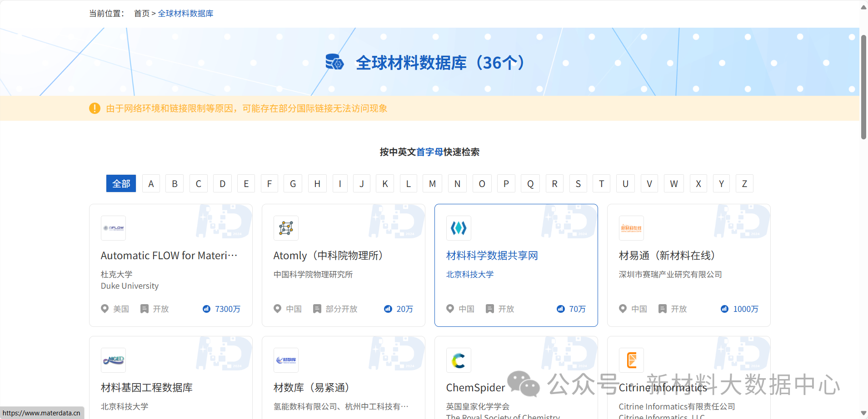Open 材易通（新材料在线）title
Viewport: 868px width, 419px height.
click(x=667, y=256)
